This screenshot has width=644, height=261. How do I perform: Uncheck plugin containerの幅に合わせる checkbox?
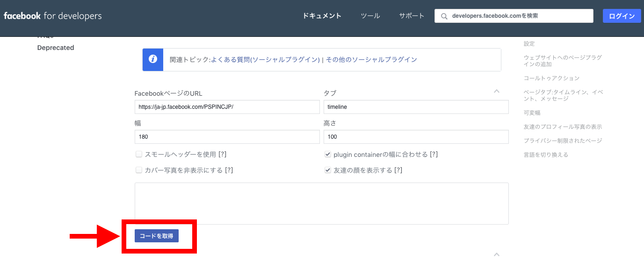tap(328, 154)
